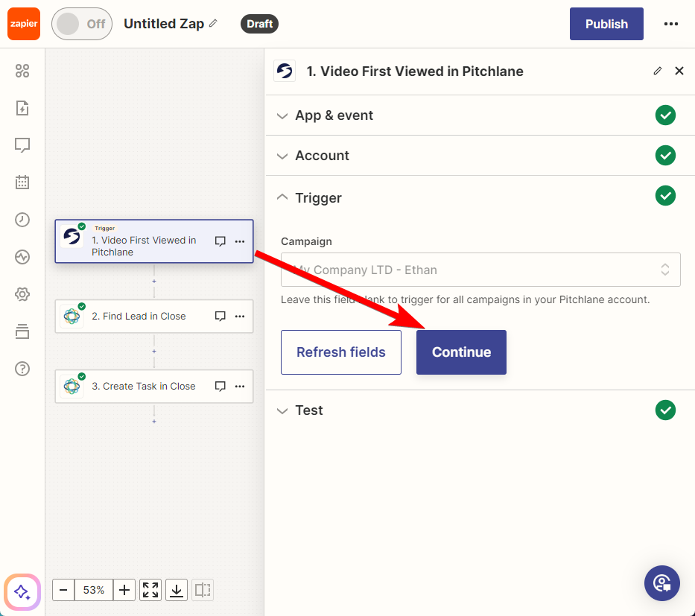
Task: Click the App & event green checkmark
Action: pyautogui.click(x=665, y=115)
